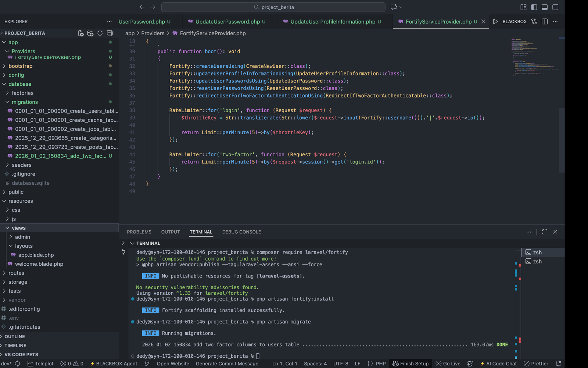Open the PROBLEMS panel tab

pyautogui.click(x=139, y=232)
